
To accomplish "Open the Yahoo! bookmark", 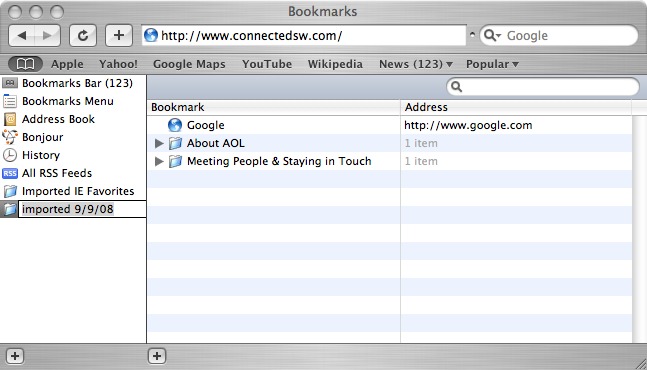I will pyautogui.click(x=118, y=64).
